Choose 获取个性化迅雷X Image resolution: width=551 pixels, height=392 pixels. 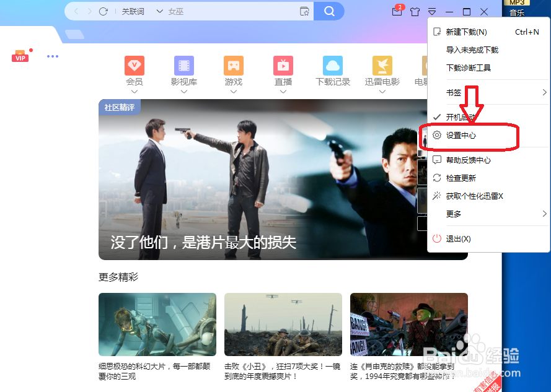click(x=489, y=196)
